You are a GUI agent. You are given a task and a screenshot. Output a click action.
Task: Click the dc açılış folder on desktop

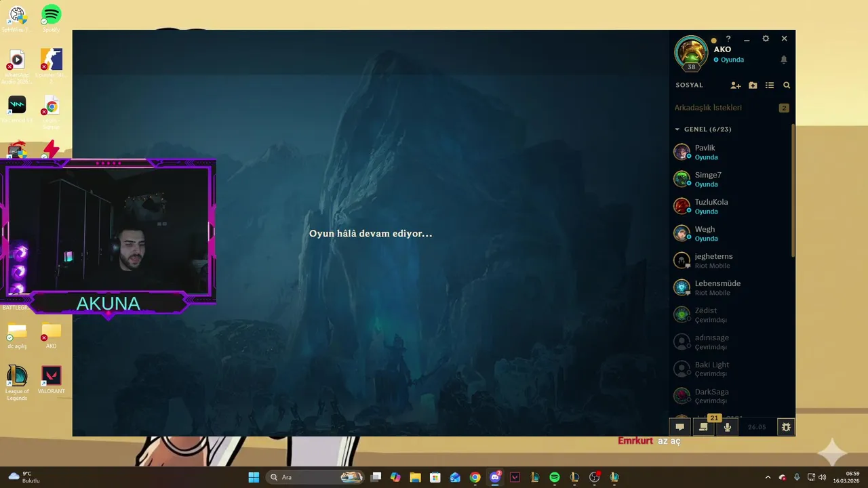pyautogui.click(x=17, y=336)
